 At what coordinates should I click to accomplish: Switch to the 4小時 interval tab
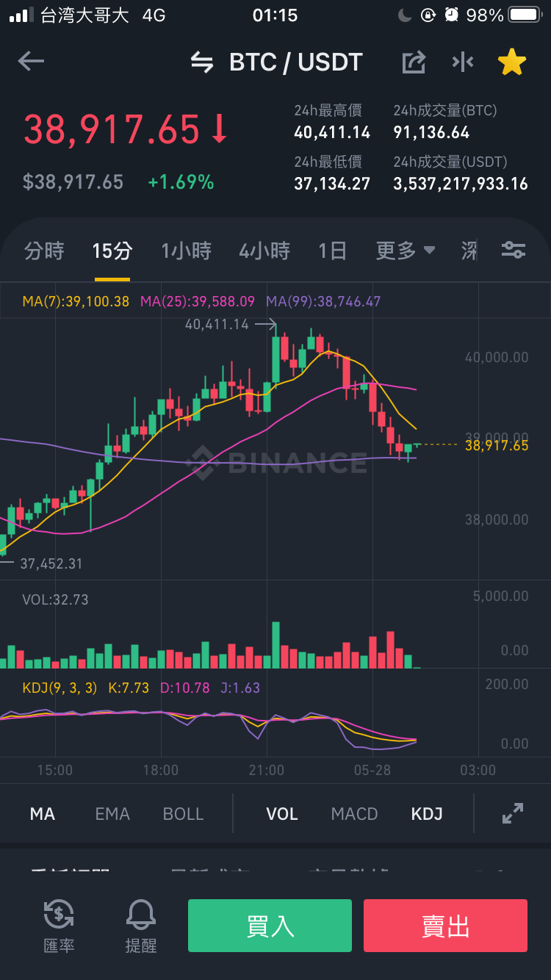pyautogui.click(x=264, y=251)
